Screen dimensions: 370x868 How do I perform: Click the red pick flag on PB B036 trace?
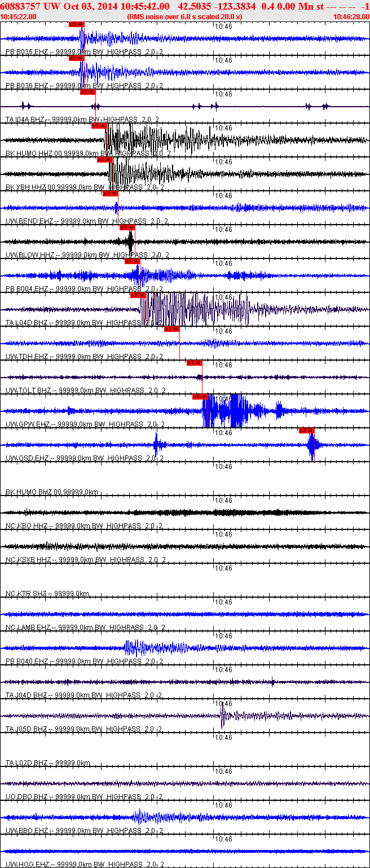[x=76, y=58]
